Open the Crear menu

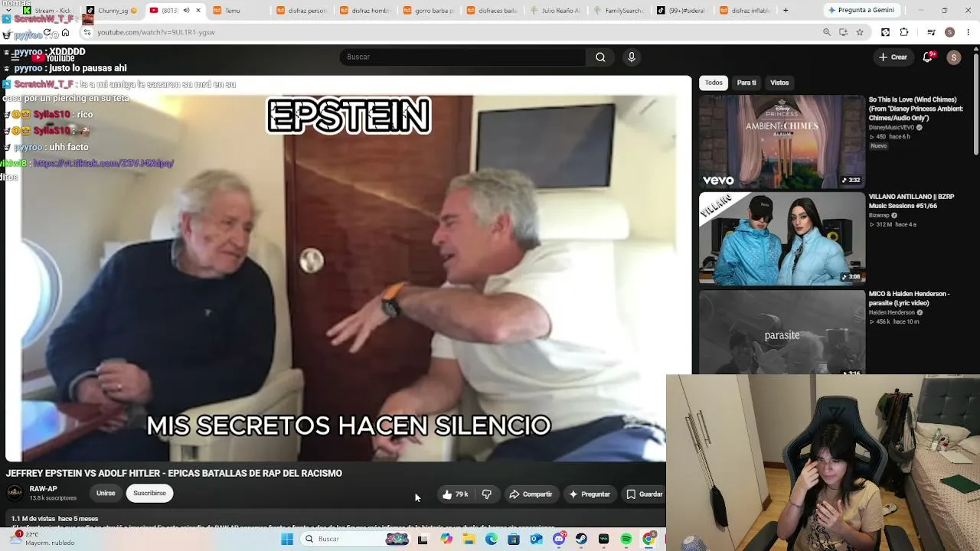(893, 57)
